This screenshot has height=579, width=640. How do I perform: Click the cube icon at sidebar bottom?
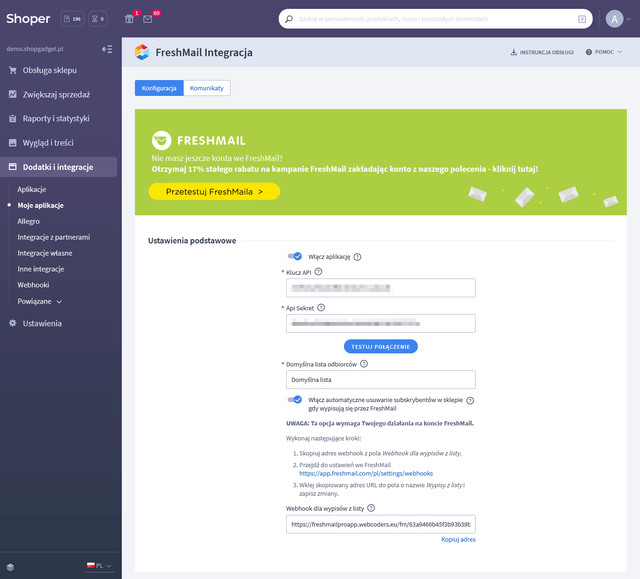coord(11,567)
